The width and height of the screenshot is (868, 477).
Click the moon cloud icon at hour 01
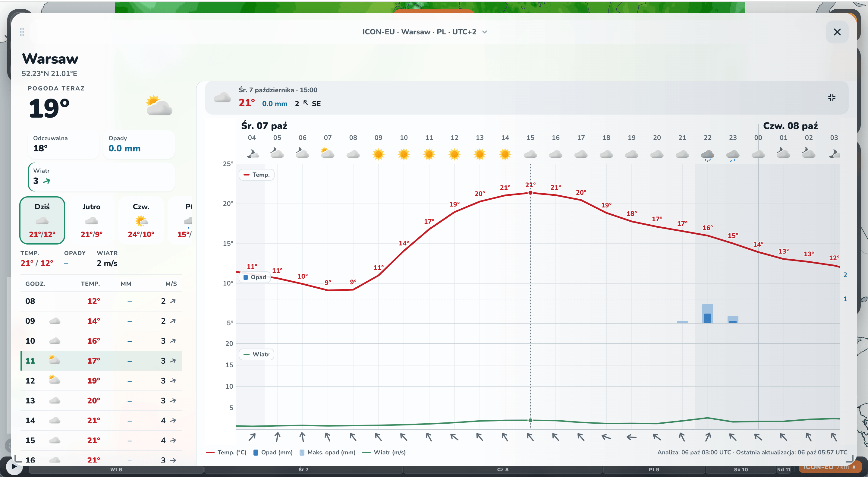point(783,153)
